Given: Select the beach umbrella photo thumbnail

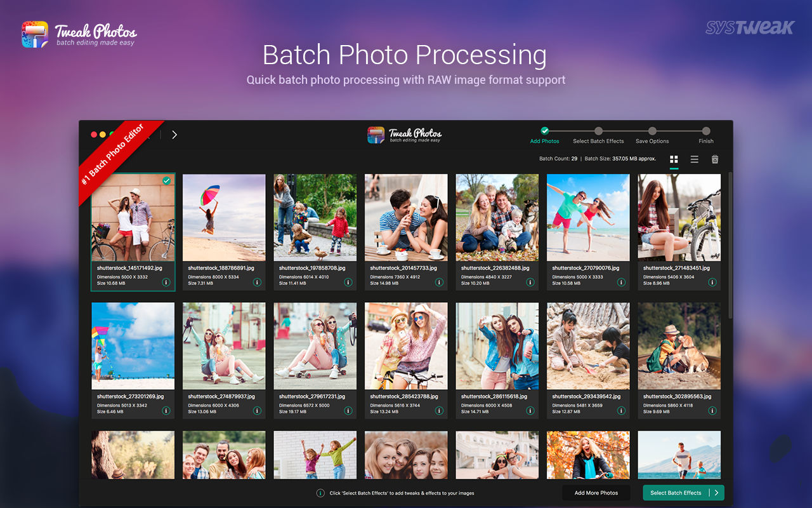Looking at the screenshot, I should [224, 218].
